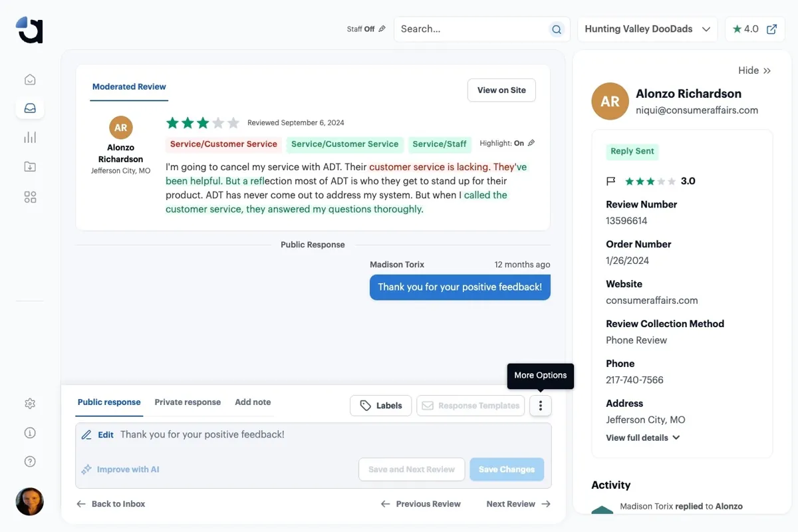The width and height of the screenshot is (798, 532).
Task: Open the Labels button
Action: point(381,406)
